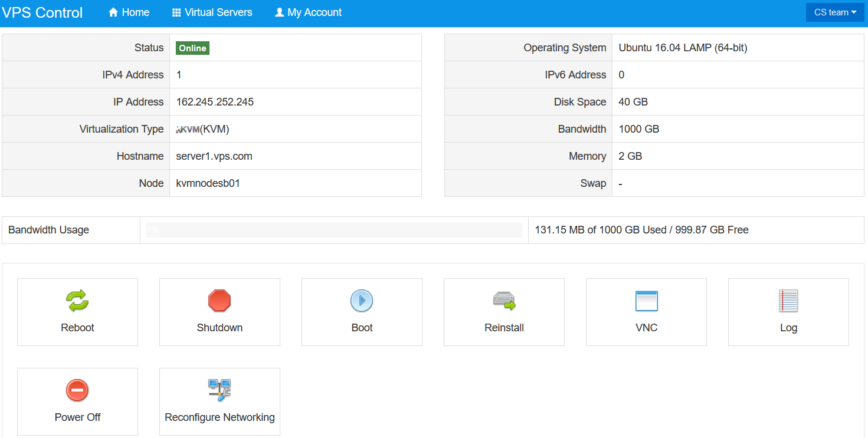Click the Virtual Servers grid icon
Screen dimensions: 868x438
pyautogui.click(x=176, y=12)
